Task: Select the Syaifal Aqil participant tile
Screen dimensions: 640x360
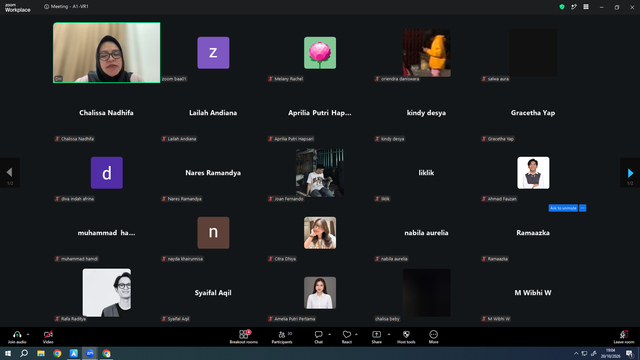Action: [213, 293]
